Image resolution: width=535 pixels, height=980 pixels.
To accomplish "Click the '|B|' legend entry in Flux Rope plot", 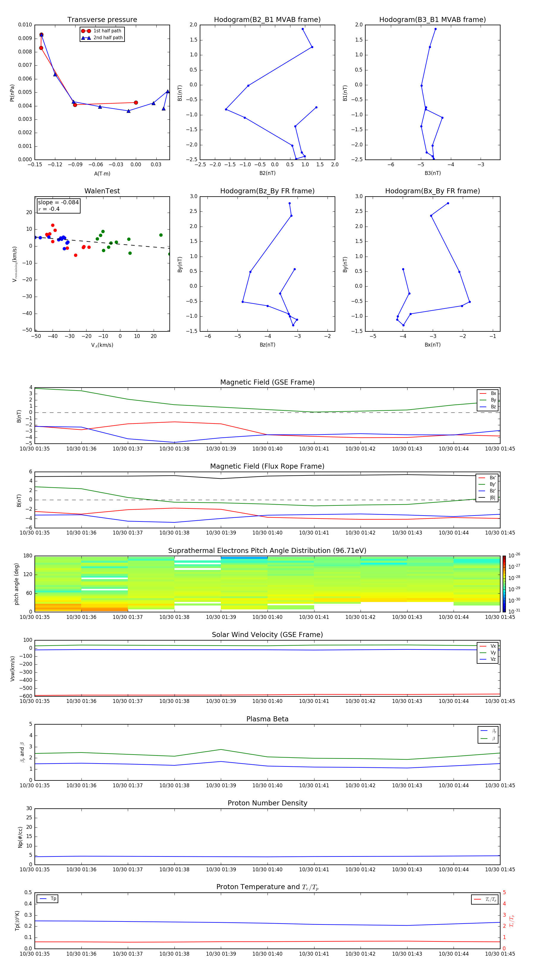I will [x=487, y=498].
